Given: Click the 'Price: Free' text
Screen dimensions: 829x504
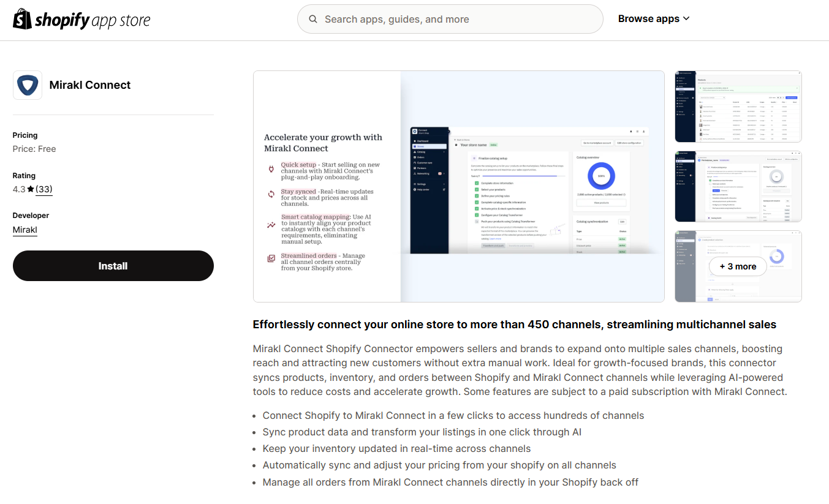Looking at the screenshot, I should pyautogui.click(x=34, y=149).
